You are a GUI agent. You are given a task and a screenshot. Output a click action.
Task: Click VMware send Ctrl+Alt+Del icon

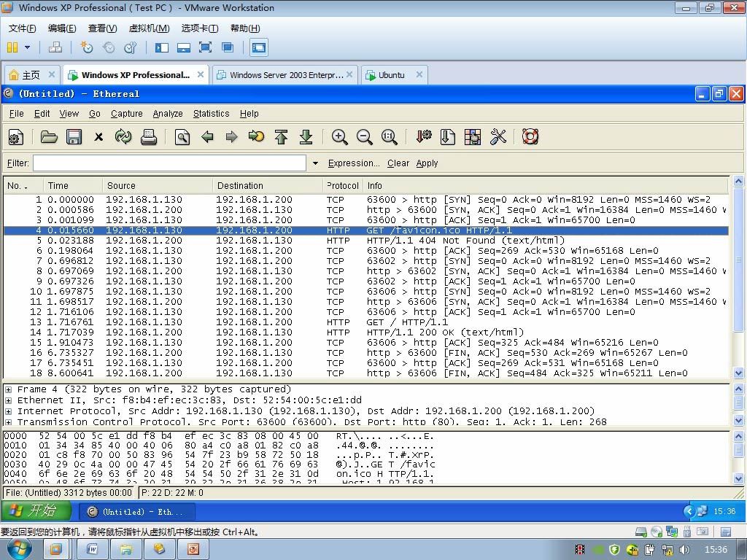click(55, 47)
